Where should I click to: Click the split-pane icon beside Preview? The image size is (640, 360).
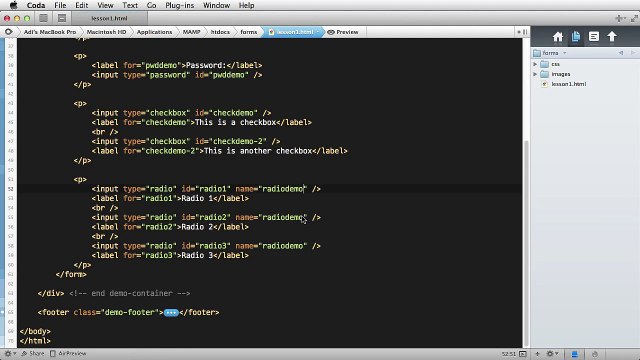coord(525,32)
